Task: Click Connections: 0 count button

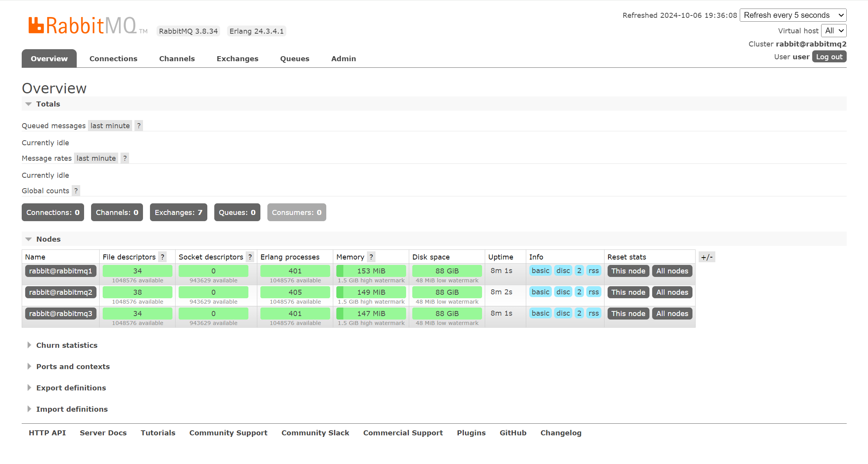Action: (53, 212)
